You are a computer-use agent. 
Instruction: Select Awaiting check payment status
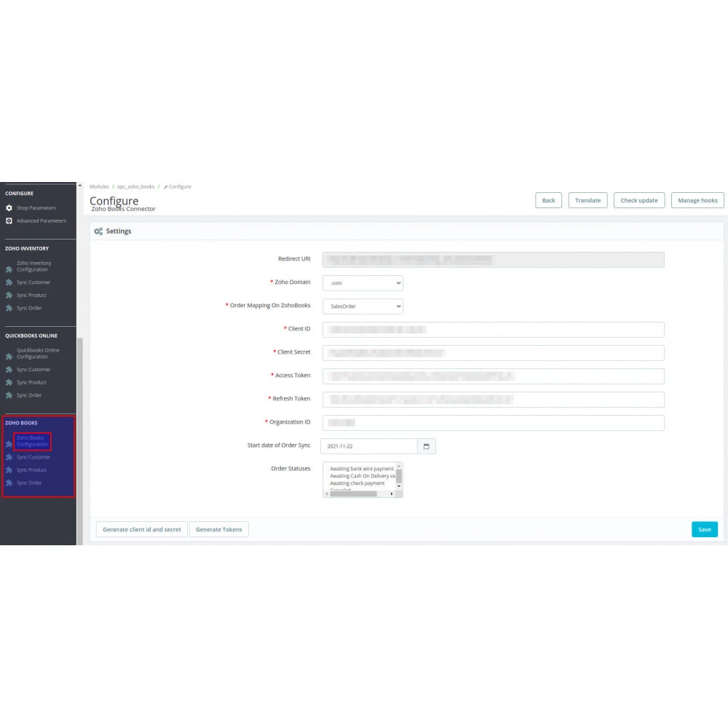pos(357,483)
